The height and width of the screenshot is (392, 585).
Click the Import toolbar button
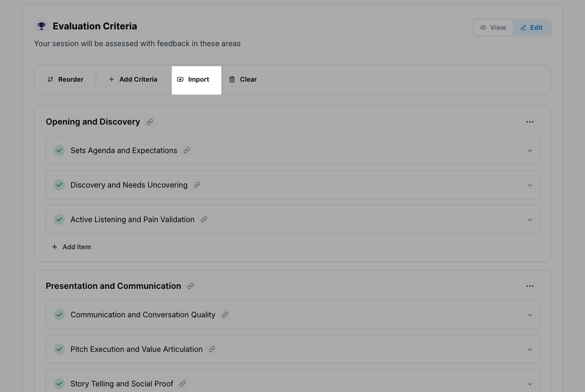(193, 79)
